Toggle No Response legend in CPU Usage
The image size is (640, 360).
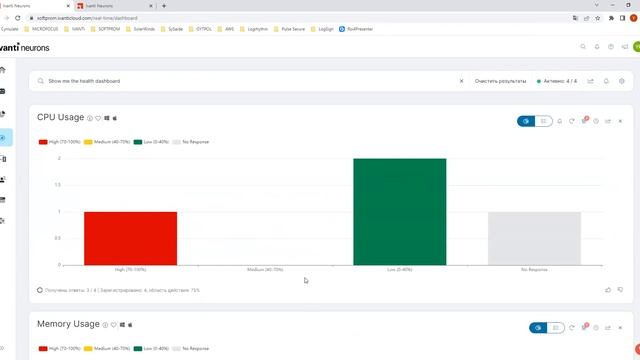(191, 142)
